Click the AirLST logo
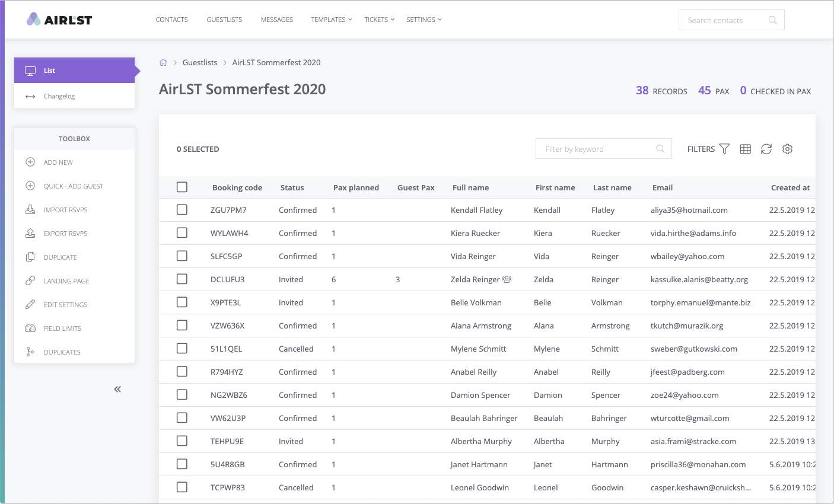 click(59, 20)
